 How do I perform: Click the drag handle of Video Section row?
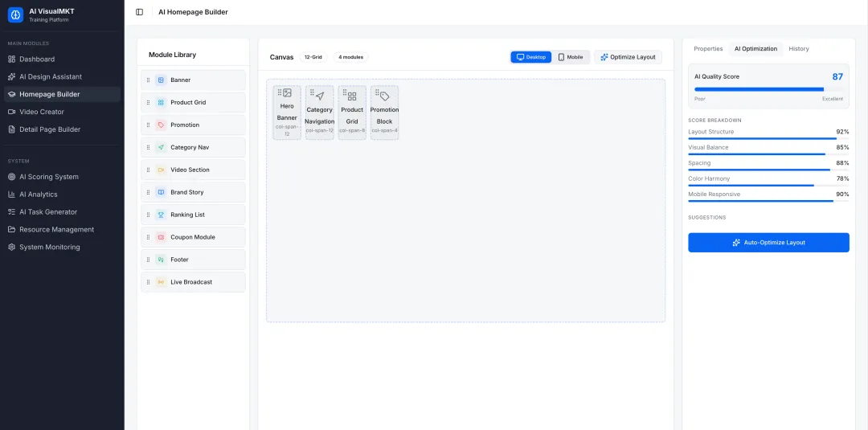coord(149,170)
